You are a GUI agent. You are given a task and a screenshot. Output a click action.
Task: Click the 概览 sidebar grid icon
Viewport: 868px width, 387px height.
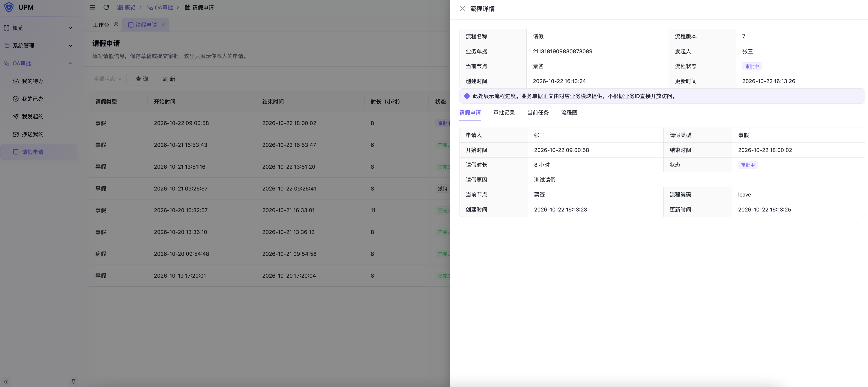pyautogui.click(x=6, y=28)
